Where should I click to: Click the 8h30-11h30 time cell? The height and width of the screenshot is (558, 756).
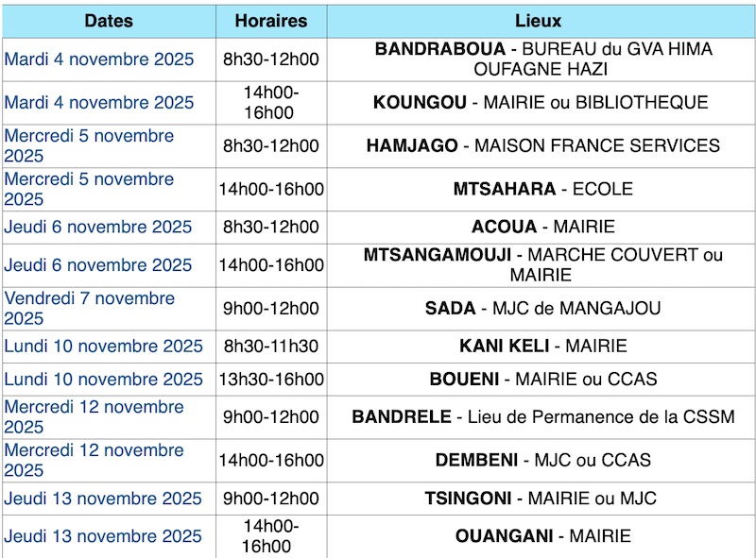tap(271, 347)
